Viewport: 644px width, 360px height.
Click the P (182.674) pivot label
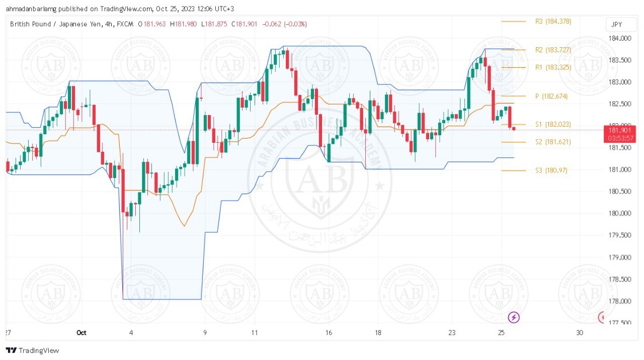tap(551, 96)
